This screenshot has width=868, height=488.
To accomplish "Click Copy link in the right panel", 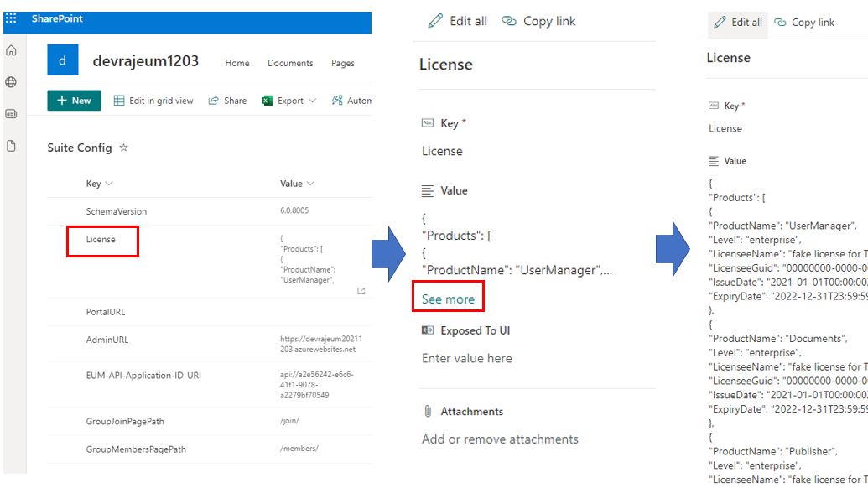I will click(804, 23).
